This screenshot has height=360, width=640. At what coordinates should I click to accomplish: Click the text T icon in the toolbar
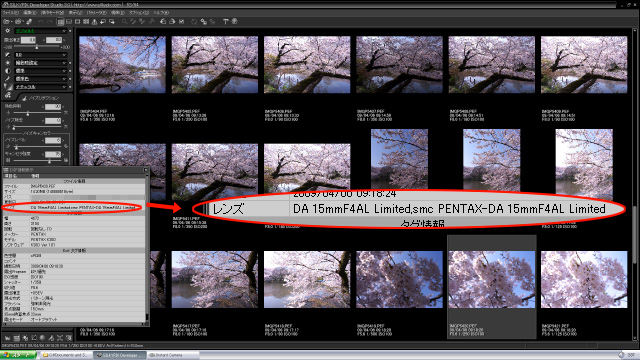click(x=225, y=22)
